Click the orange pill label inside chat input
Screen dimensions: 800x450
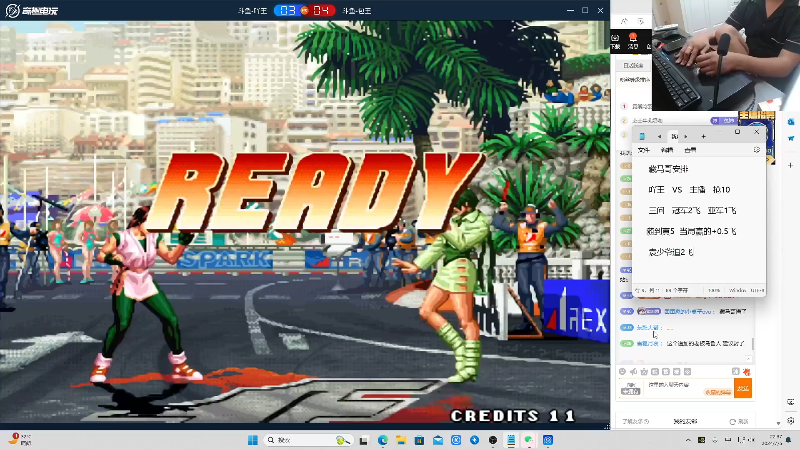tap(718, 392)
